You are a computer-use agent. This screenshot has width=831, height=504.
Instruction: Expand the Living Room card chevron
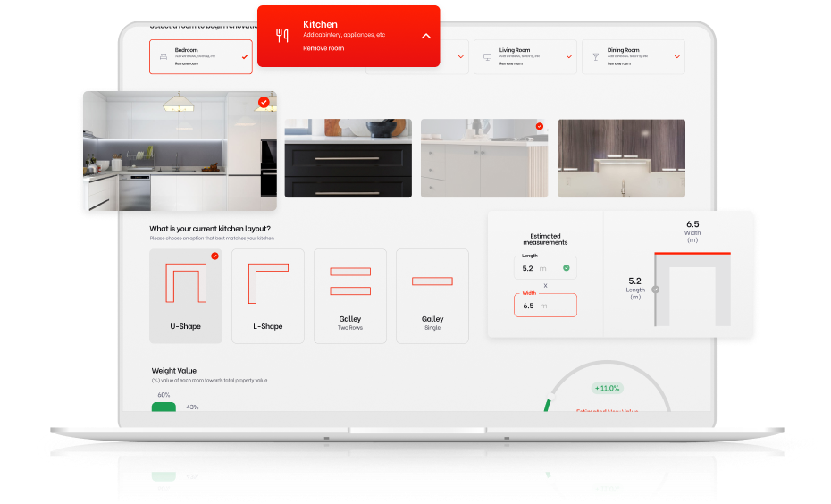569,56
